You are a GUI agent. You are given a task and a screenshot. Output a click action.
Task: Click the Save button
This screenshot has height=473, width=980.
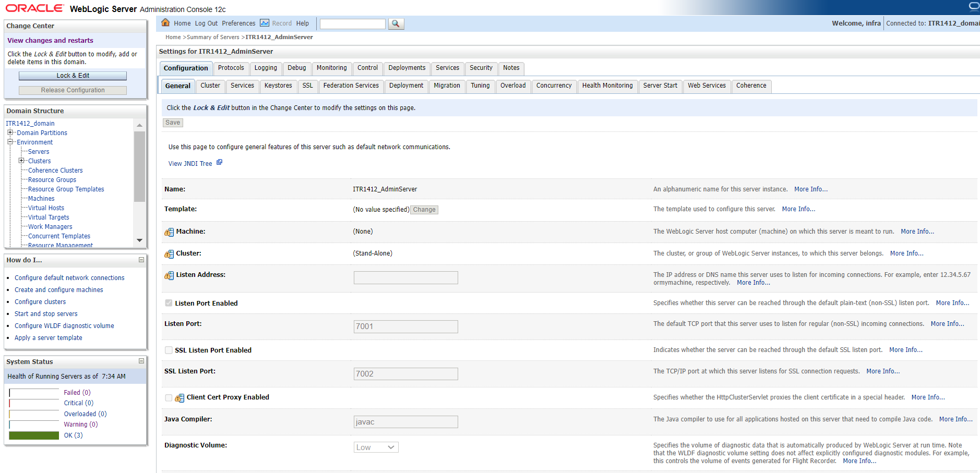173,123
